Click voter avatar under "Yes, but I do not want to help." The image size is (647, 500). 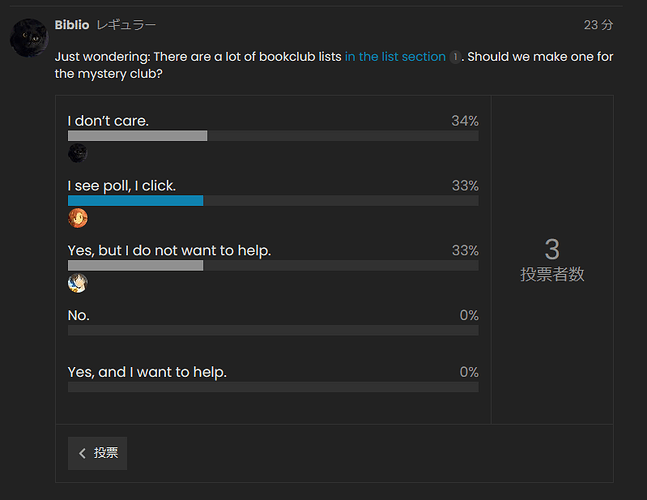(77, 283)
